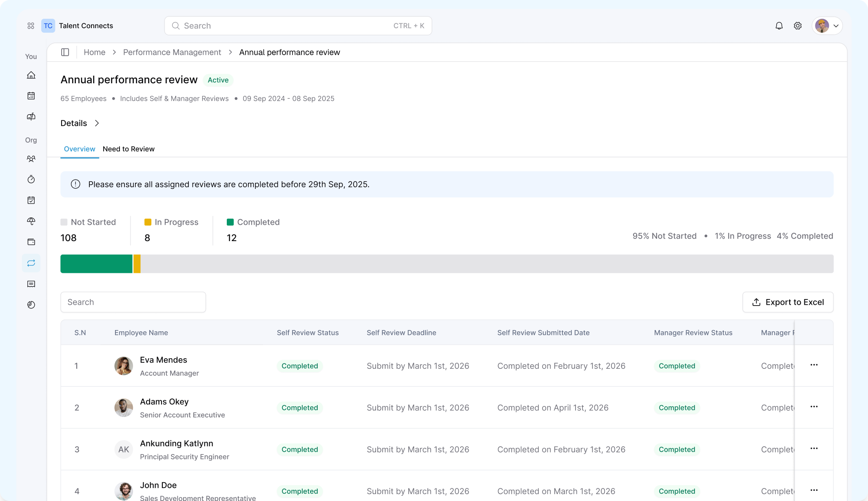Click Home in the breadcrumb

point(95,52)
